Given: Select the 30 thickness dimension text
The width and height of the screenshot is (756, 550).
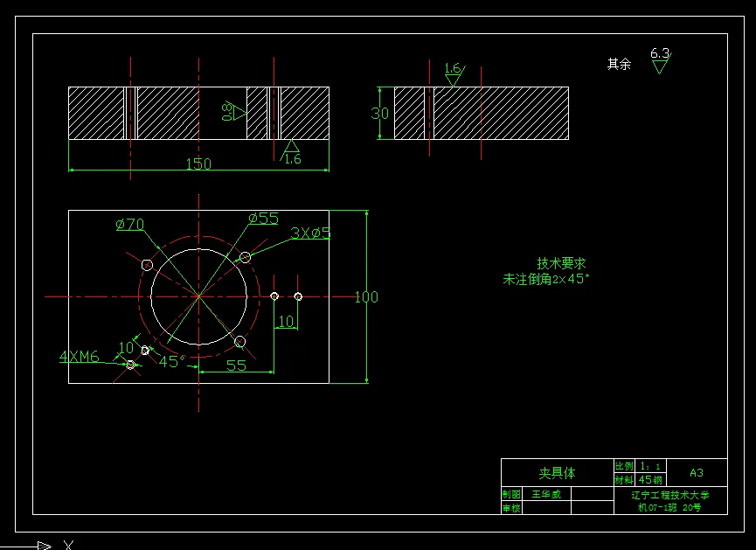Looking at the screenshot, I should pos(379,114).
